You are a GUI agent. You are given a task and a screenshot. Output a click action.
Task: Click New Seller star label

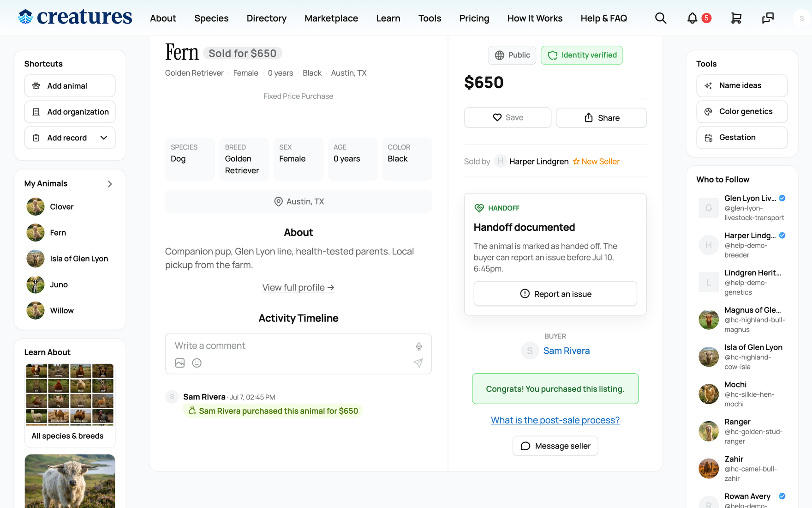[596, 161]
